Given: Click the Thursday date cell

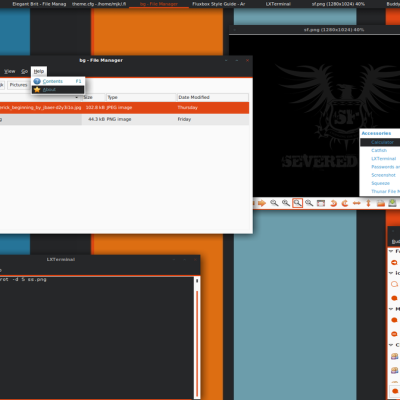Looking at the screenshot, I should (188, 108).
